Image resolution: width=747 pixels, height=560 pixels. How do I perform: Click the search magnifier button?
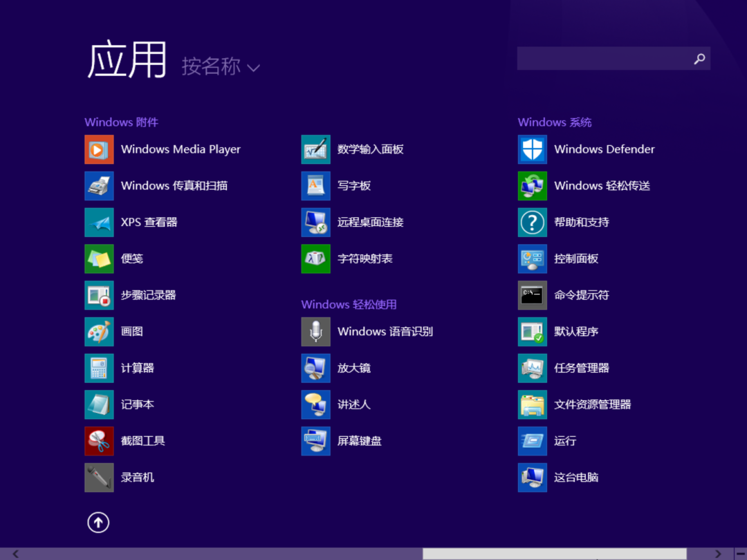coord(699,59)
